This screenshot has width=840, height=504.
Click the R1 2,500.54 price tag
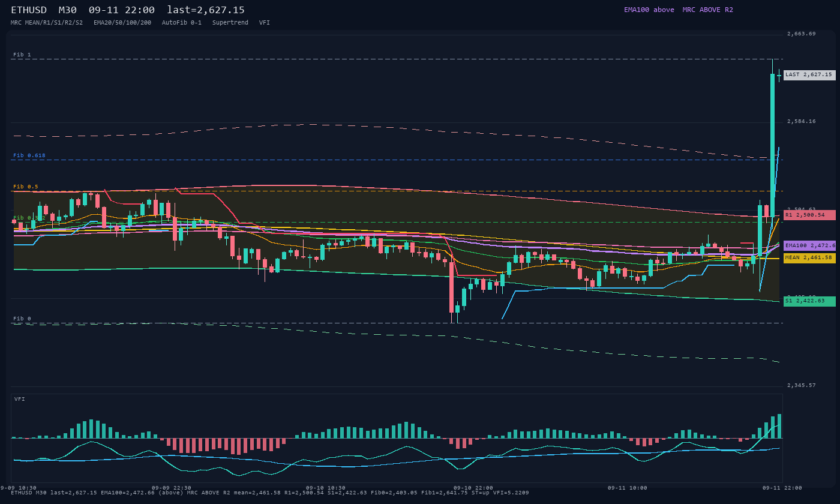click(809, 215)
